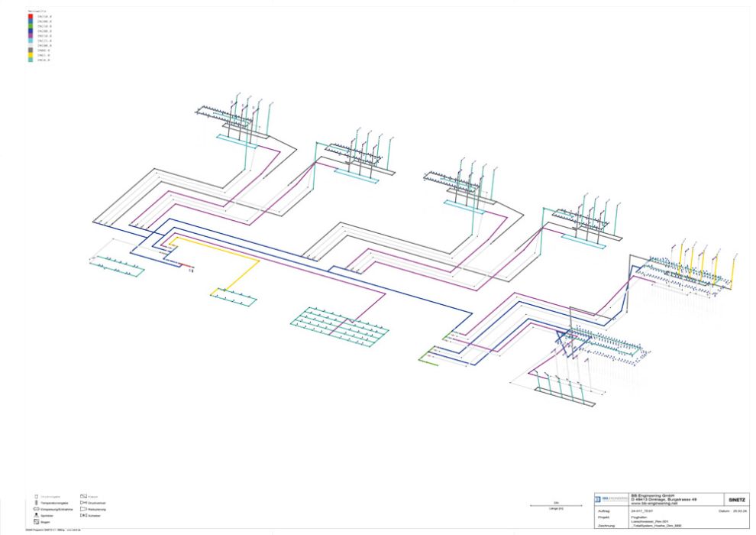Click the Druckvorgabe legend symbol
The image size is (756, 535).
[x=37, y=497]
